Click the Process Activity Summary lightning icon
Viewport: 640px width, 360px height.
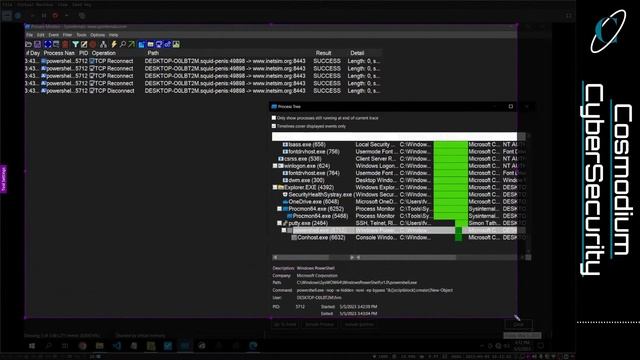114,44
